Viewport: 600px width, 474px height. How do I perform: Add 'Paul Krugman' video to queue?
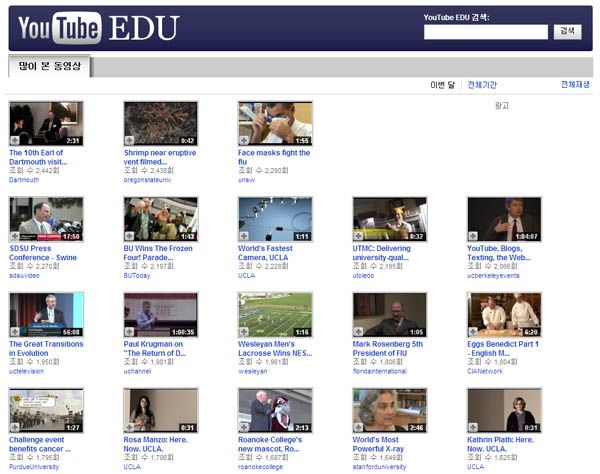[129, 332]
